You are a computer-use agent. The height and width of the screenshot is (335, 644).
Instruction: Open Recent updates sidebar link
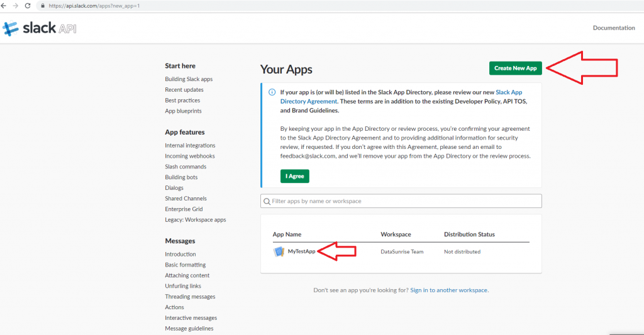pyautogui.click(x=184, y=89)
